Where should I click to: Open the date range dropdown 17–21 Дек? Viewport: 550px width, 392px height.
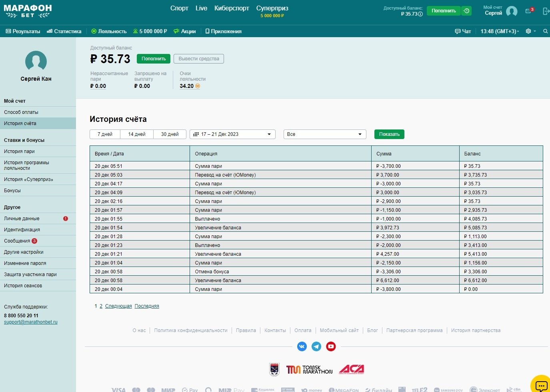click(232, 134)
